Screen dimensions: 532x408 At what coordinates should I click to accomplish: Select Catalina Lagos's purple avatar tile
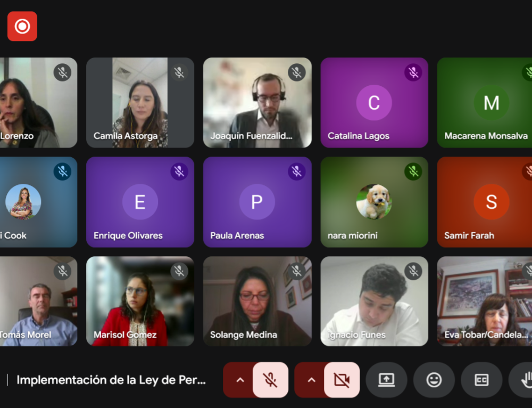[x=374, y=103]
